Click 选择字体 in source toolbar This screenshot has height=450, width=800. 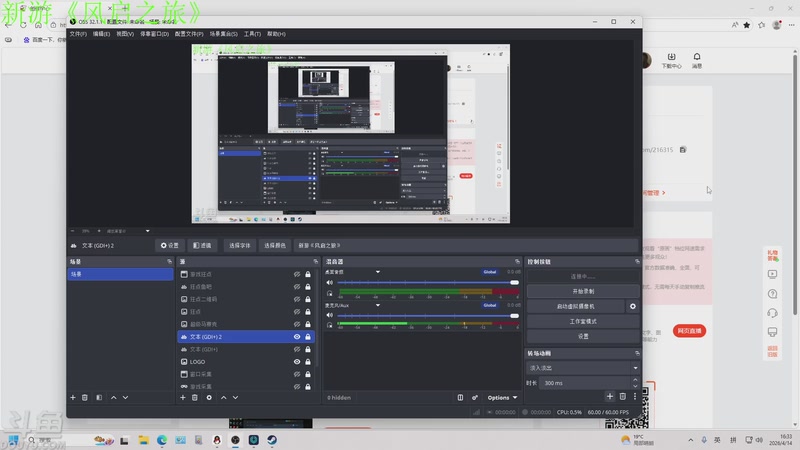tap(239, 245)
